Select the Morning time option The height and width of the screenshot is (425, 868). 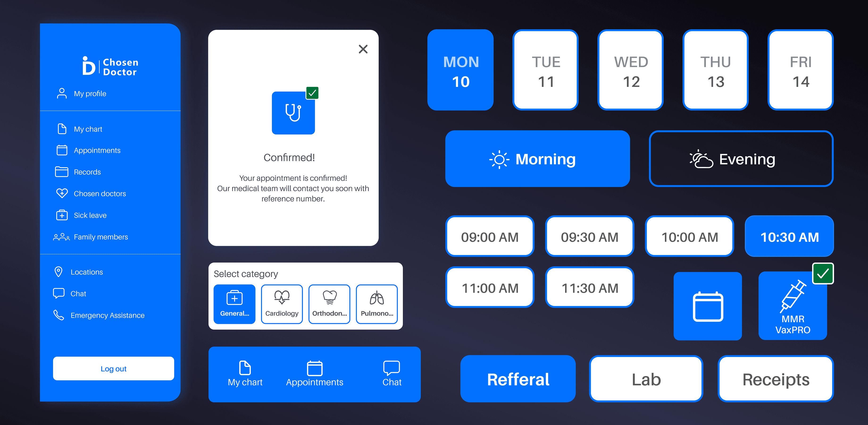pos(537,159)
